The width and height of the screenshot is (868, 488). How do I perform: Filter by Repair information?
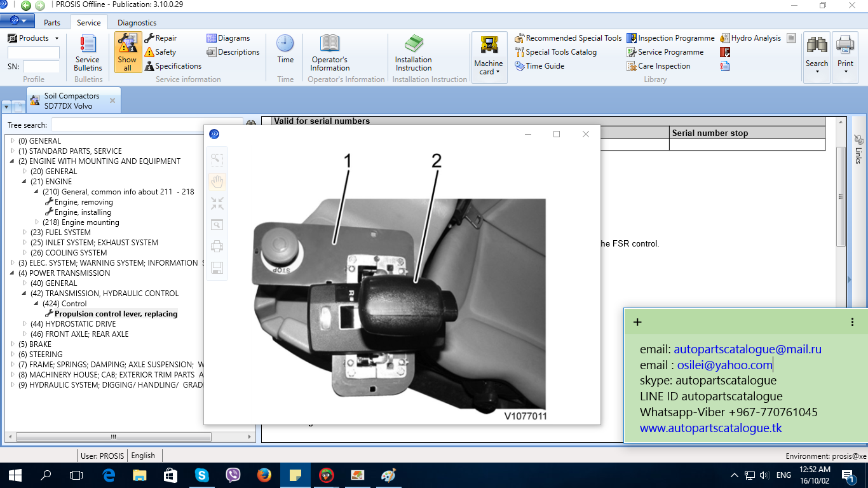click(x=161, y=38)
